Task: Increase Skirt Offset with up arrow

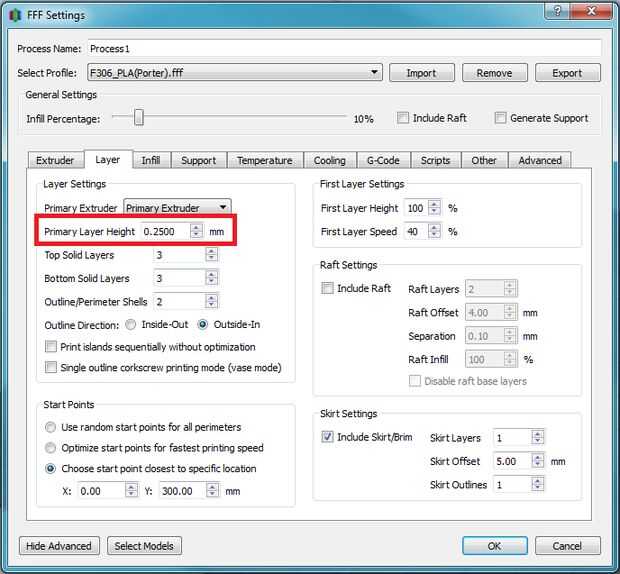Action: coord(537,457)
